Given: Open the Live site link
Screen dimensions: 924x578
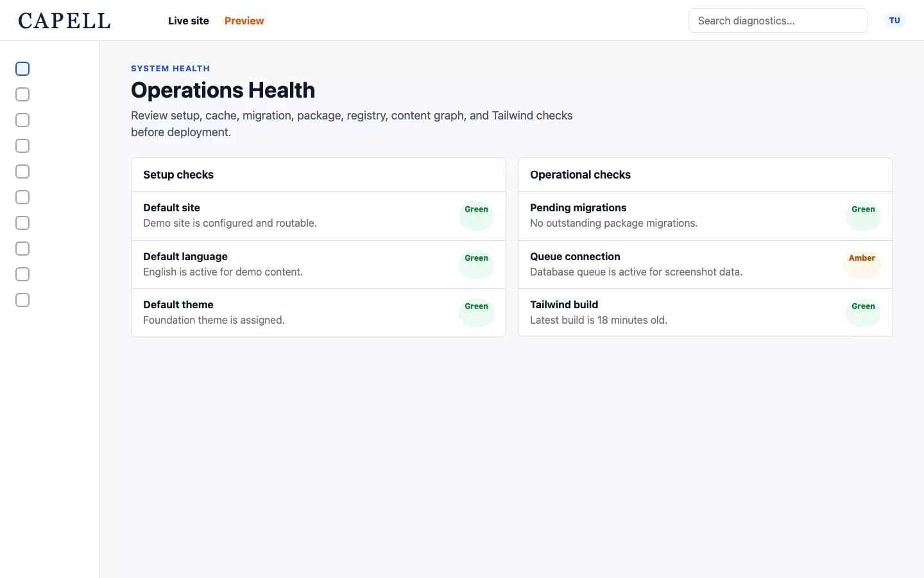Looking at the screenshot, I should 189,21.
